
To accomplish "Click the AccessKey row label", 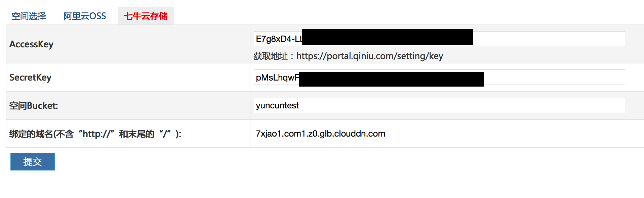I will [31, 44].
